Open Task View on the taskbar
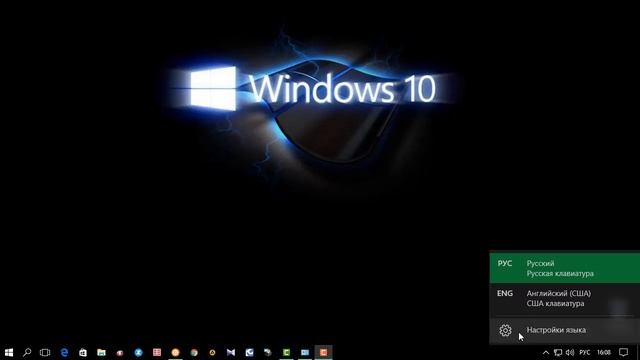This screenshot has height=360, width=640. (x=45, y=352)
